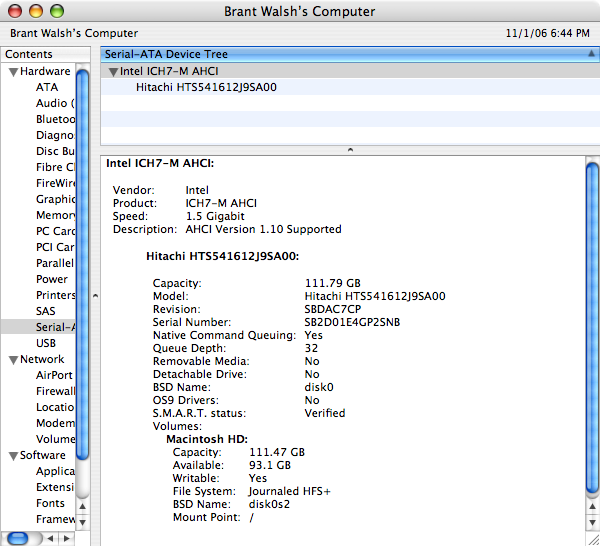This screenshot has height=546, width=600.
Task: Open Disc Burning in the sidebar
Action: click(55, 151)
